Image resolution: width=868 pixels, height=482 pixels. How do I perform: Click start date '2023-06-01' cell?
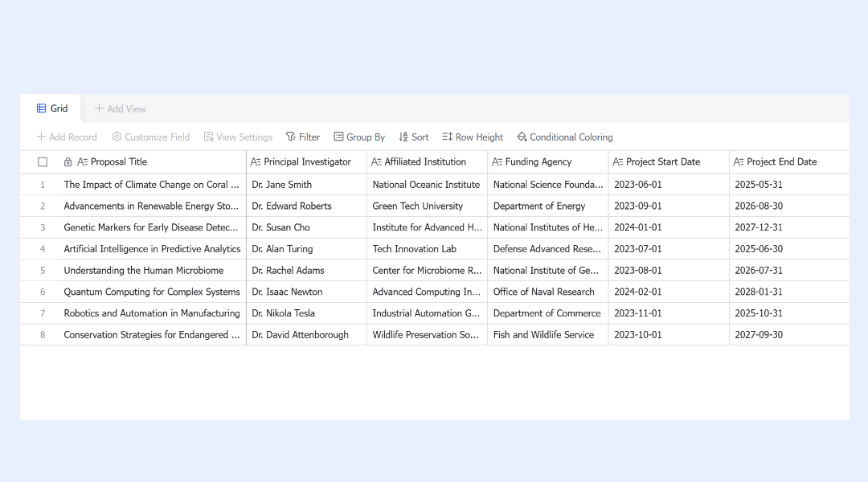coord(669,185)
